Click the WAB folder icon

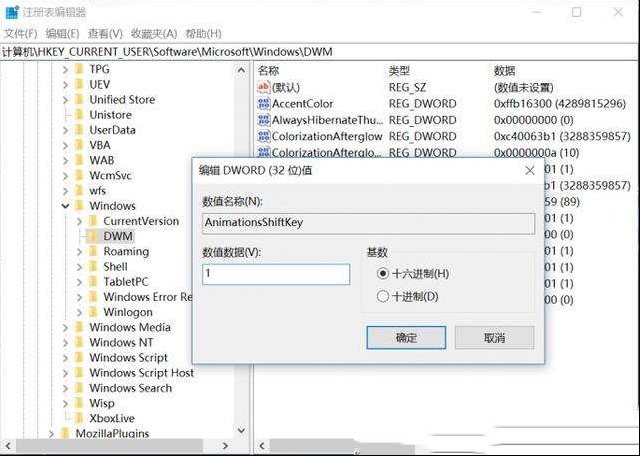pos(80,160)
